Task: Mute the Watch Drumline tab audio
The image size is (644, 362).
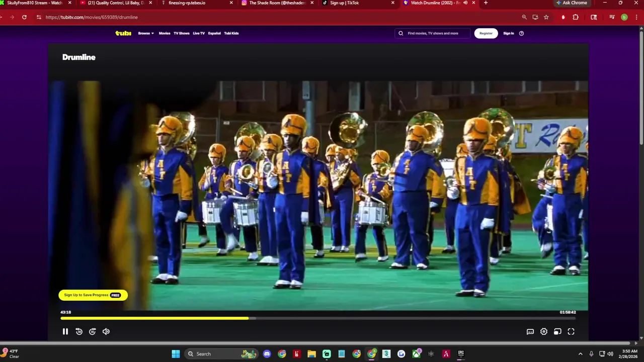Action: pos(465,3)
